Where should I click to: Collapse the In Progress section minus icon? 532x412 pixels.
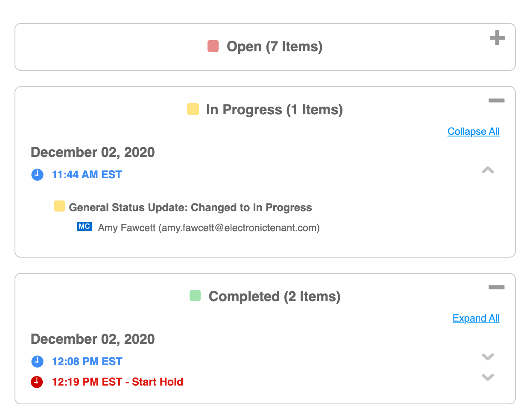[x=497, y=101]
